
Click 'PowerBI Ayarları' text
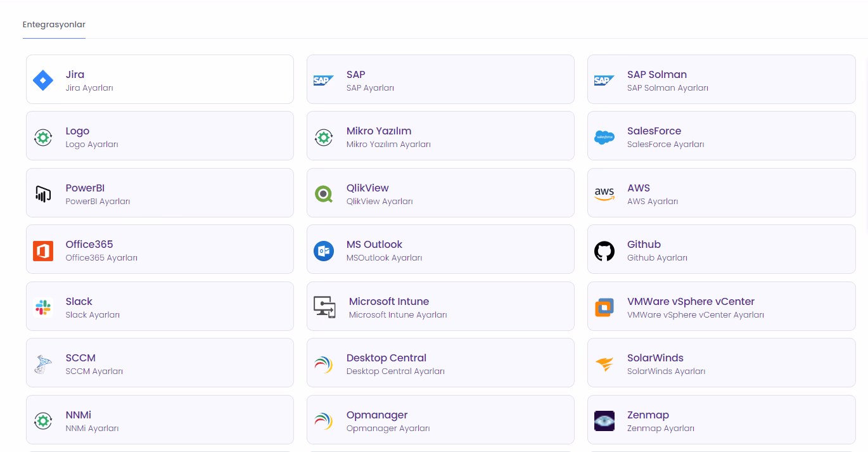(x=98, y=202)
